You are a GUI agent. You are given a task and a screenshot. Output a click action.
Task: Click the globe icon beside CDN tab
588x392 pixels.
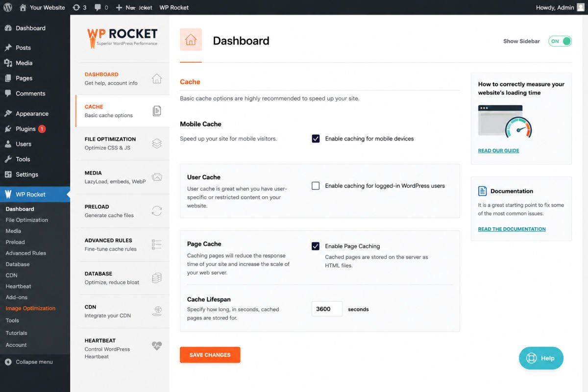click(157, 311)
